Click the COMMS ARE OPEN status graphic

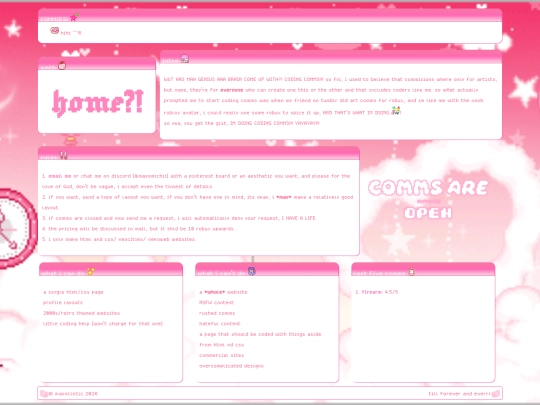click(428, 199)
